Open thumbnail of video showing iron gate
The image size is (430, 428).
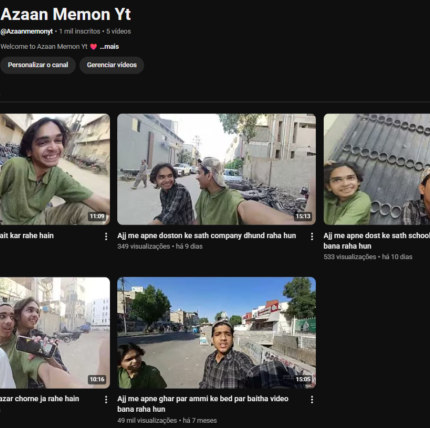pos(377,169)
